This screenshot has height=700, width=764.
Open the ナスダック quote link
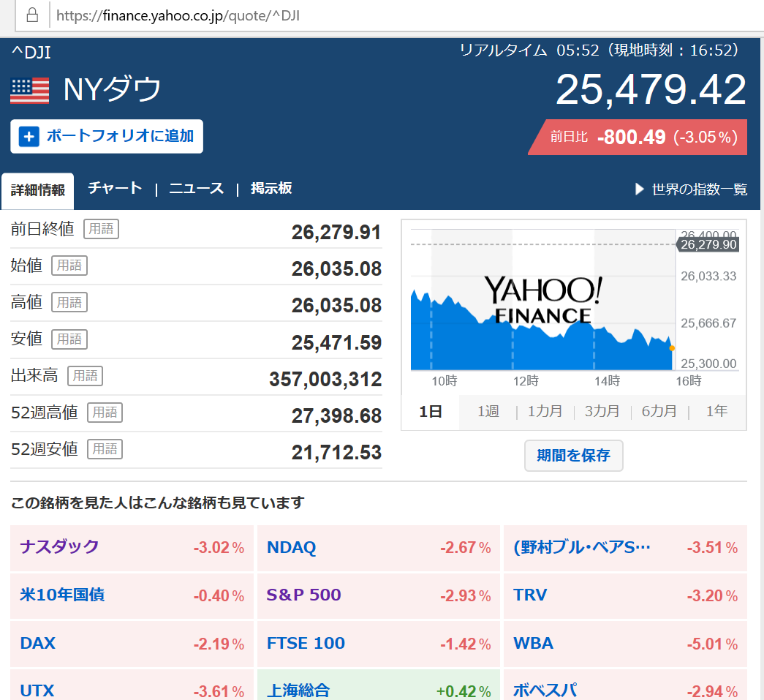click(x=59, y=546)
